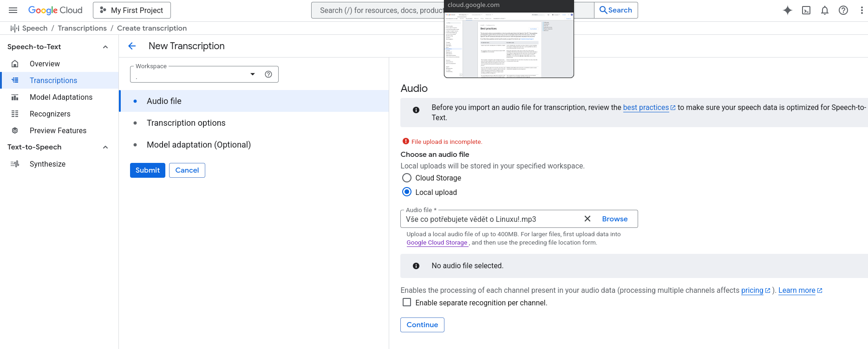Activate Cloud Shell terminal icon
Screen dimensions: 868x349
pyautogui.click(x=806, y=10)
